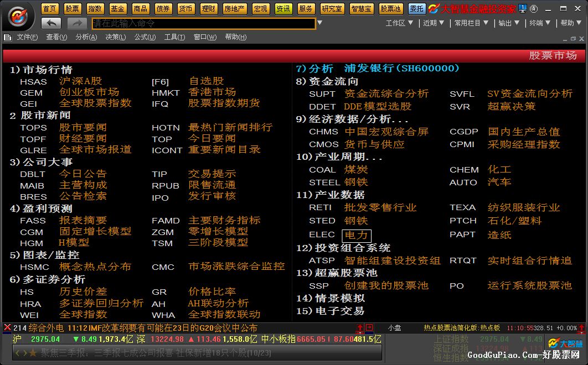This screenshot has width=588, height=365.
Task: Open 今日公告 link
Action: 83,174
